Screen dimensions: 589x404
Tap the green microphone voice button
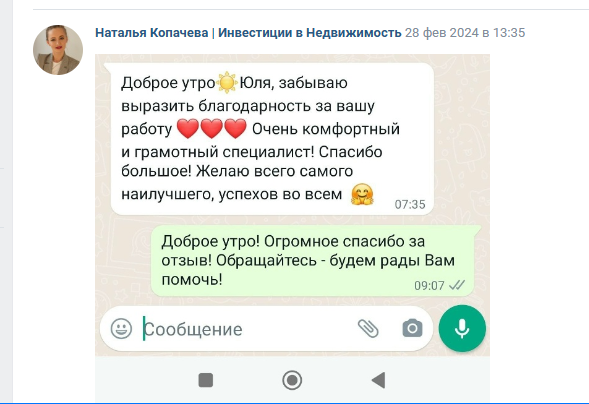[x=462, y=329]
